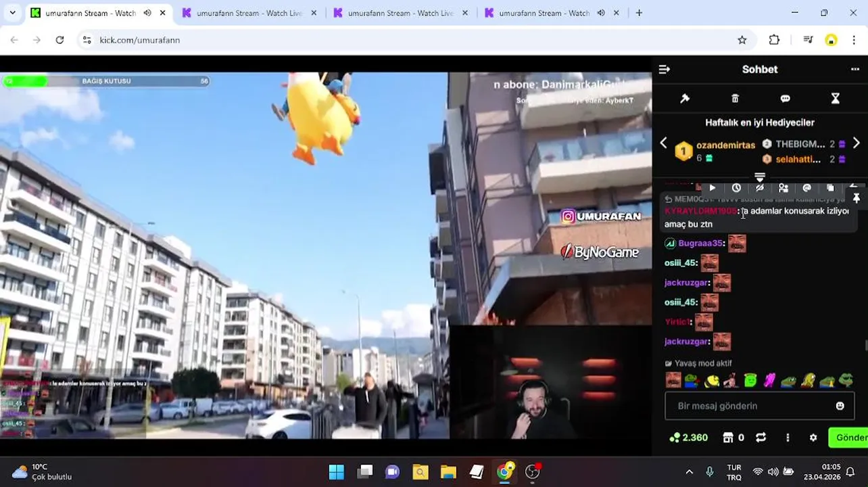Click the @ mention icon in message toolbar
Viewport: 868px width, 487px height.
pos(806,188)
